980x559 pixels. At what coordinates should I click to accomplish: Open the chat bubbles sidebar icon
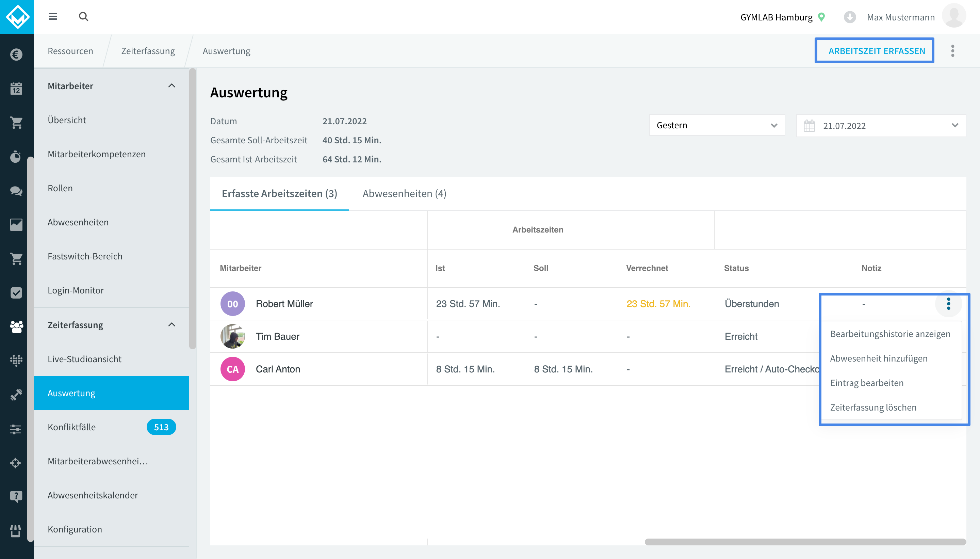(16, 191)
